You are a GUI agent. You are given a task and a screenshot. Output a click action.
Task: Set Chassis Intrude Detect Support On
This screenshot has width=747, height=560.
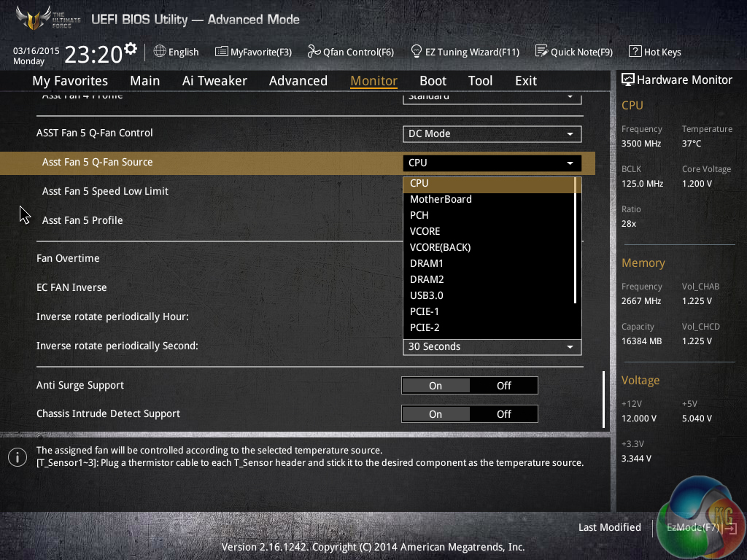pyautogui.click(x=436, y=414)
